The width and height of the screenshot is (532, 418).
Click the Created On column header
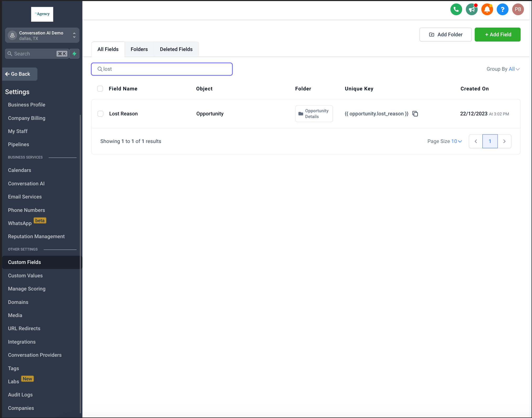[474, 89]
